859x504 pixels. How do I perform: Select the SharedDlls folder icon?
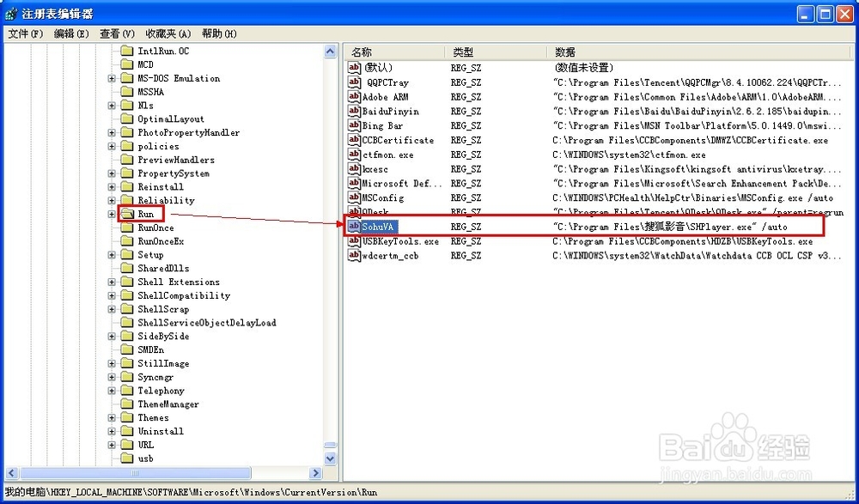point(127,269)
